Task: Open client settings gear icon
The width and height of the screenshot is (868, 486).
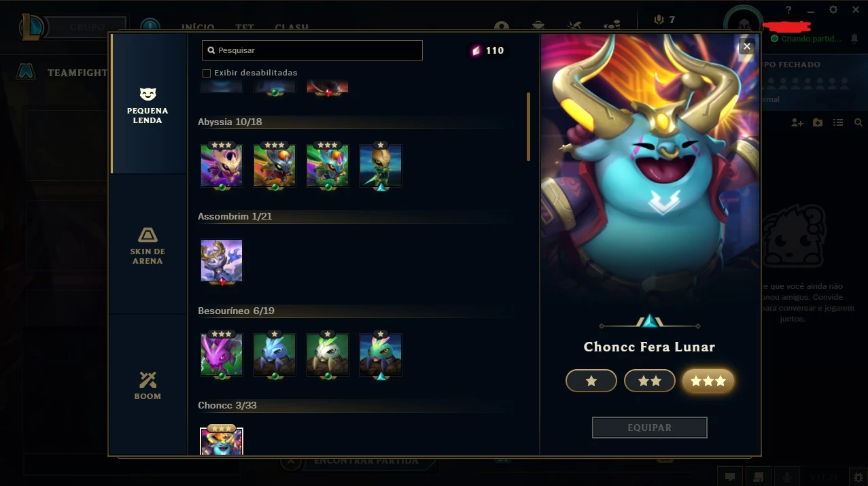Action: click(x=833, y=10)
